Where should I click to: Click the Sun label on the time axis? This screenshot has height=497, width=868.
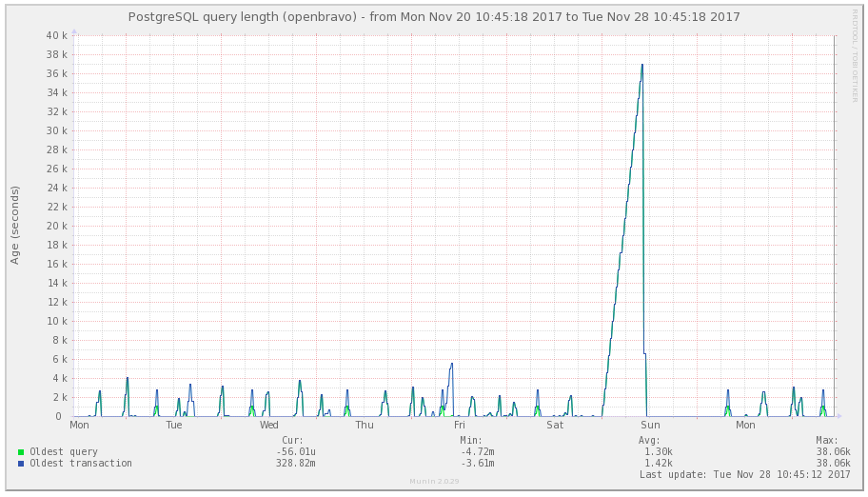coord(650,425)
